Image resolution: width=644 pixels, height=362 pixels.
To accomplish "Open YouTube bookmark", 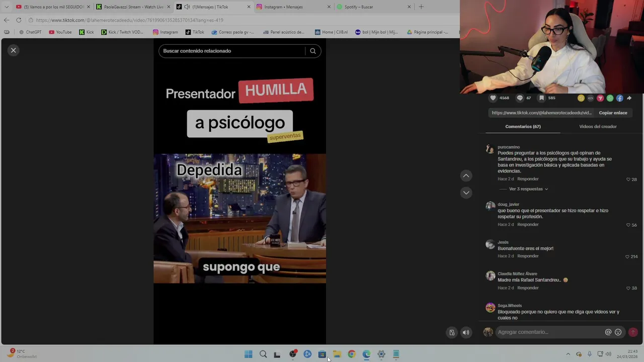I will pos(60,32).
